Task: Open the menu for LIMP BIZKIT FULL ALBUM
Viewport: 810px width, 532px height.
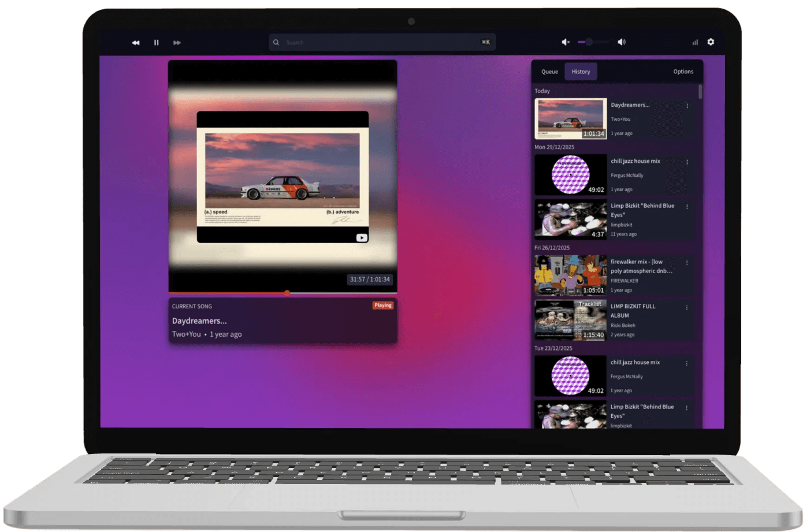Action: [687, 307]
